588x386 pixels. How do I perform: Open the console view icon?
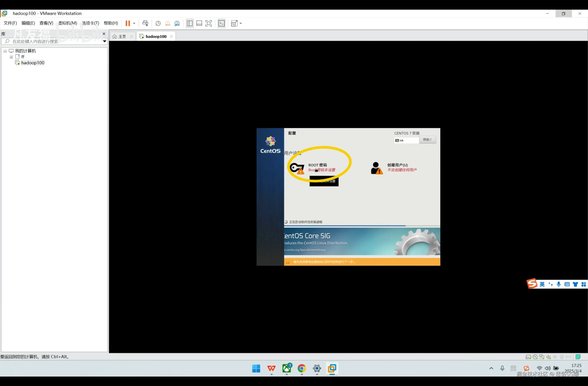pos(222,23)
